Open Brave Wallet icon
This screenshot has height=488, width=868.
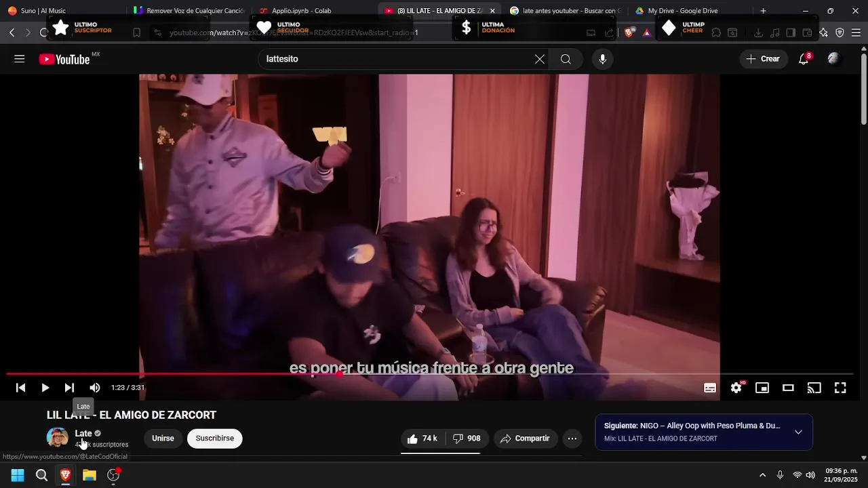807,33
